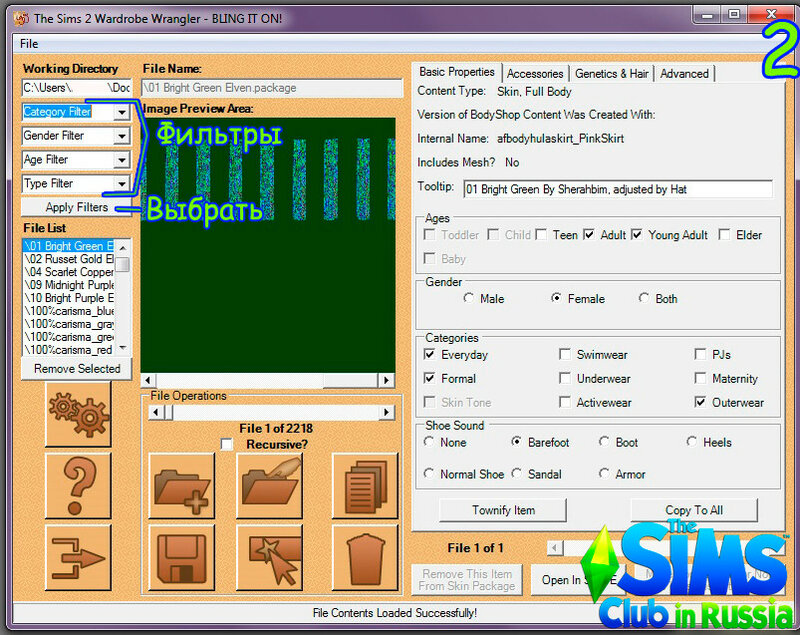The image size is (800, 635).
Task: Set shoe sound to Boot
Action: pyautogui.click(x=604, y=442)
